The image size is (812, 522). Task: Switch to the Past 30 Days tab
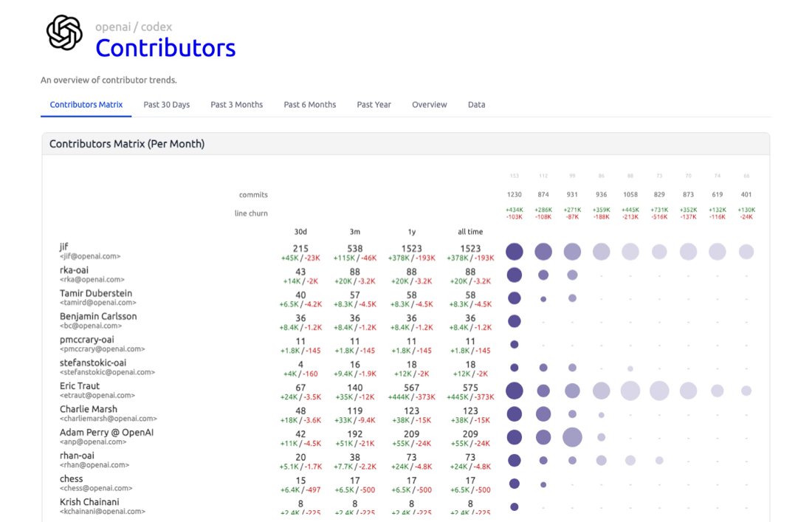(x=166, y=105)
